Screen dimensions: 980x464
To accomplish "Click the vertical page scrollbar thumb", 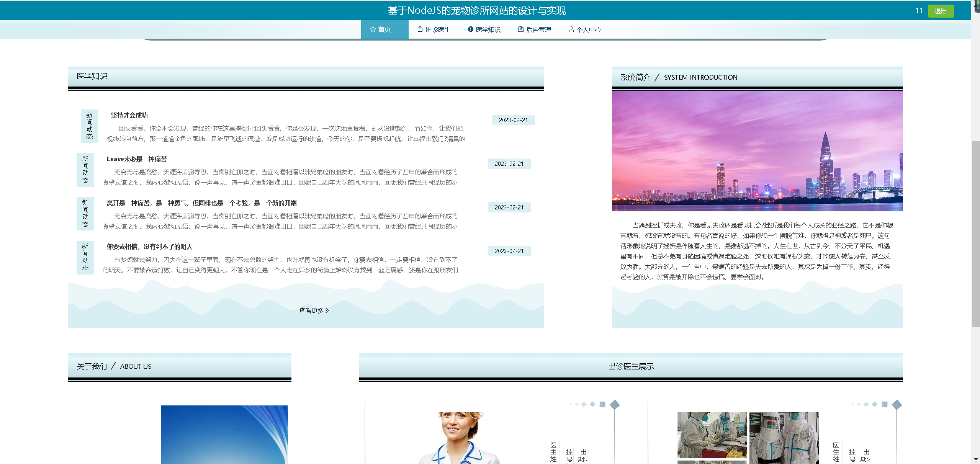I will coord(975,234).
